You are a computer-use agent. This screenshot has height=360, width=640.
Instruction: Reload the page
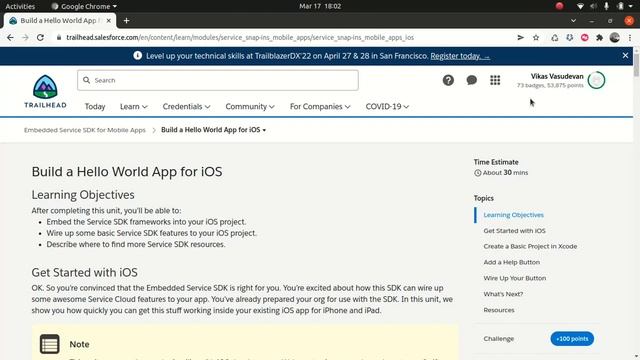point(40,38)
